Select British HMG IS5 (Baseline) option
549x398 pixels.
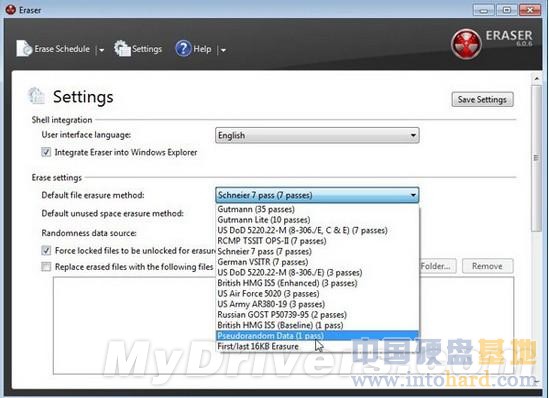317,325
